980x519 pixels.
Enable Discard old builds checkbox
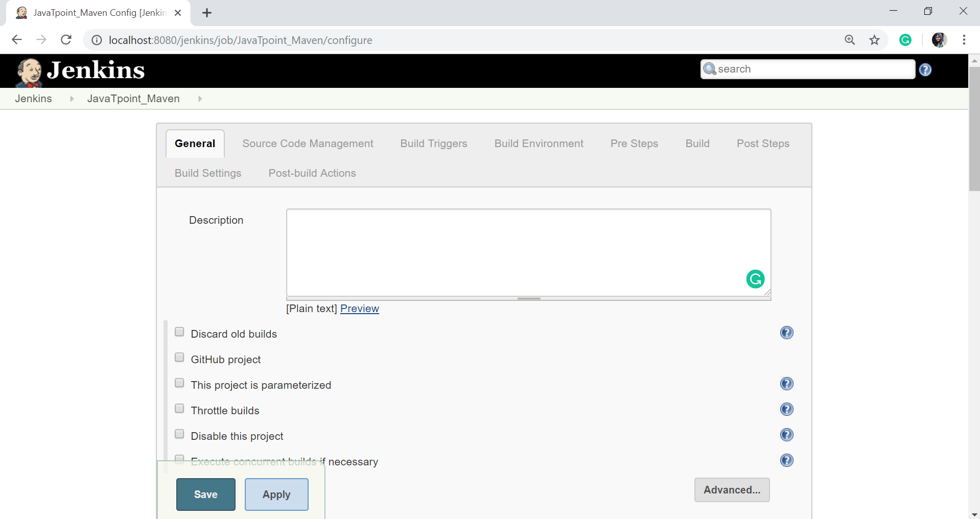(179, 332)
